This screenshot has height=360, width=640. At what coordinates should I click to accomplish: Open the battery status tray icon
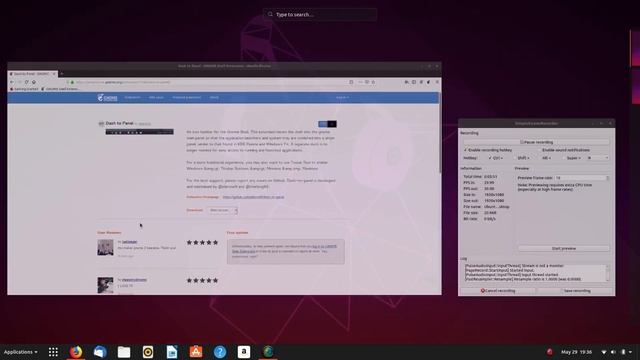[623, 352]
